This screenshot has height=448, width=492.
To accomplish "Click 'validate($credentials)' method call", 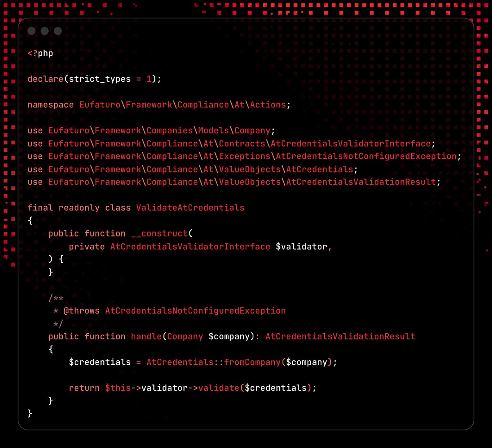I will 255,388.
